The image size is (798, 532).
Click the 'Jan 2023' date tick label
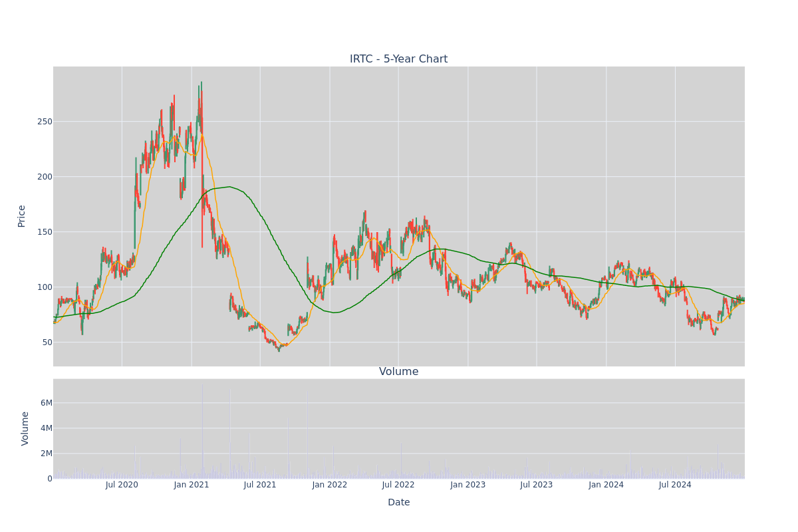point(468,485)
